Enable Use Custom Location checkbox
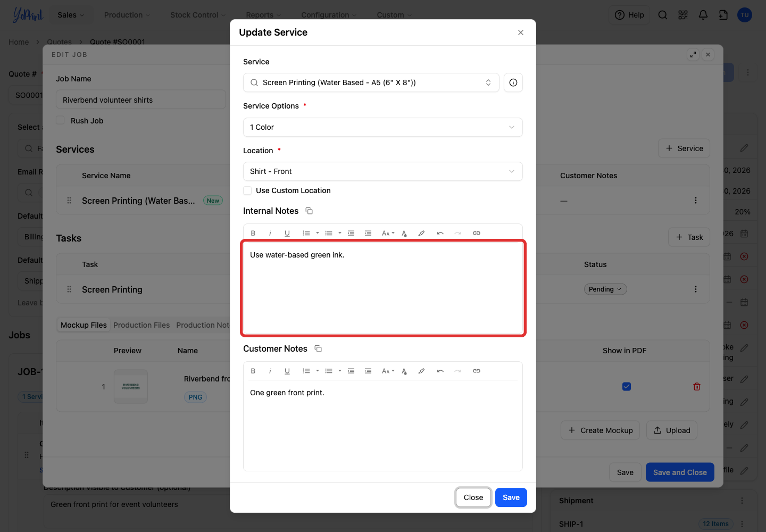Viewport: 766px width, 532px height. 247,190
